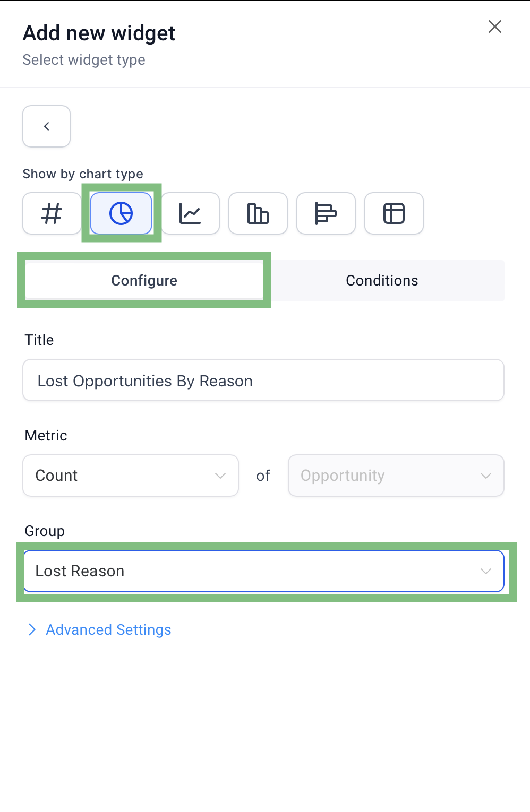Select the horizontal bar chart type

point(326,213)
